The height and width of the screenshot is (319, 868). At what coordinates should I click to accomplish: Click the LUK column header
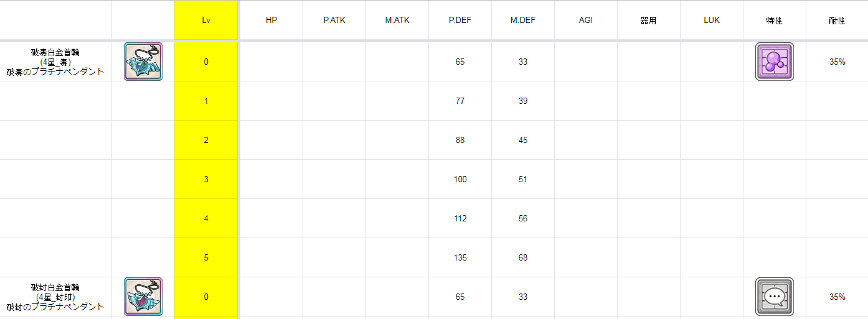tap(712, 20)
